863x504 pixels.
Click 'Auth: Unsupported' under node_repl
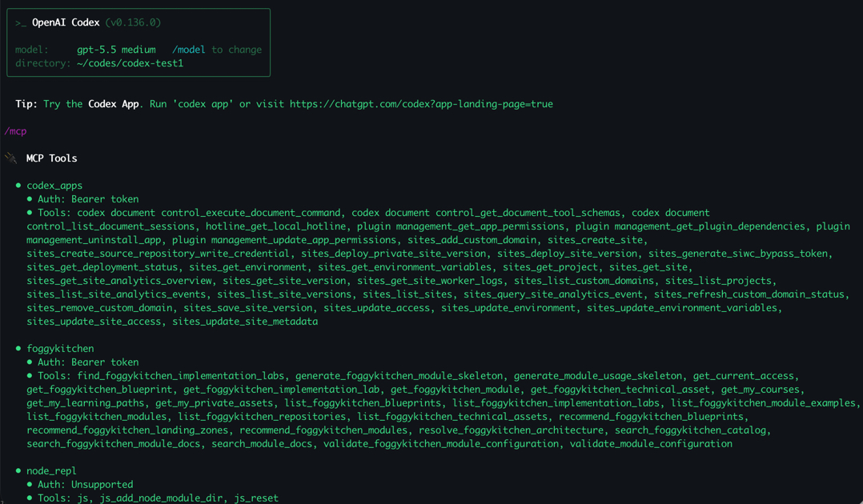86,485
